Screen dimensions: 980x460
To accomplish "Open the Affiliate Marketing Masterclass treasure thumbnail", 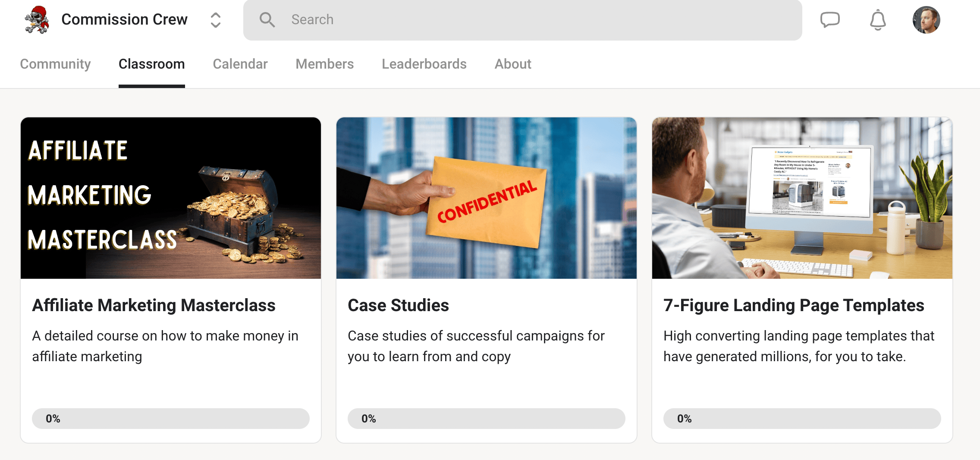I will pyautogui.click(x=171, y=198).
